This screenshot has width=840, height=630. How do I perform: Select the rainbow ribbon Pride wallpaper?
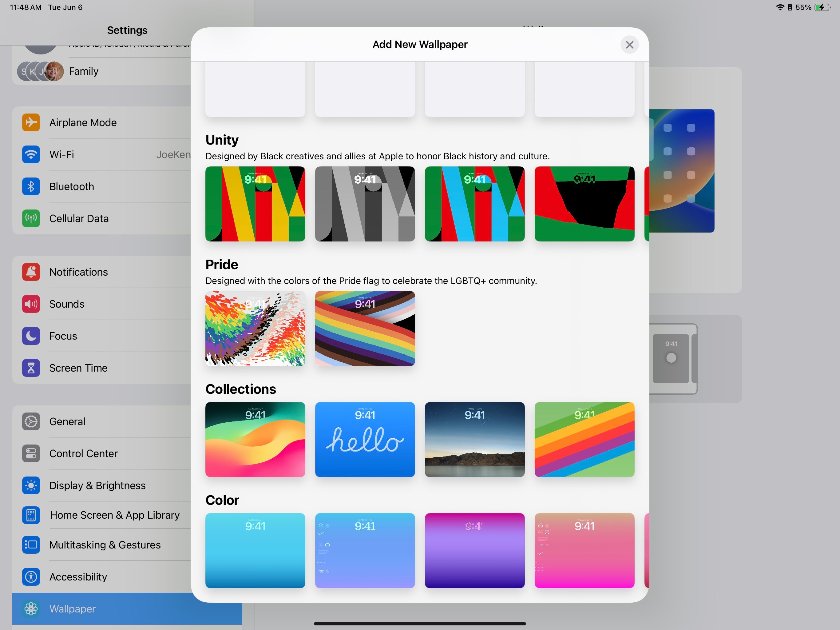point(365,328)
